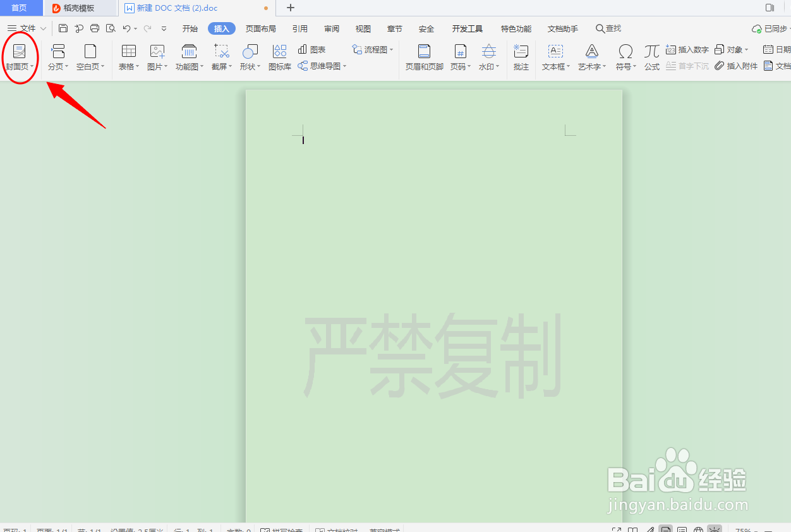791x532 pixels.
Task: Open the 文档助手 tab
Action: pyautogui.click(x=563, y=28)
